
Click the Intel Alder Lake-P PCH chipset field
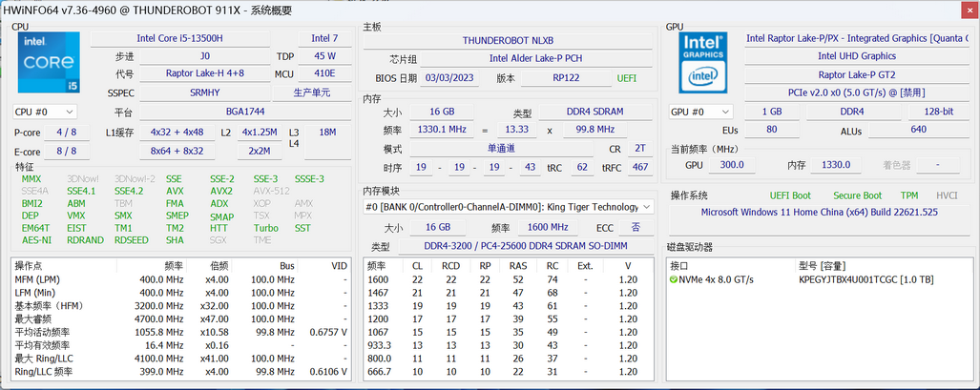pyautogui.click(x=536, y=59)
